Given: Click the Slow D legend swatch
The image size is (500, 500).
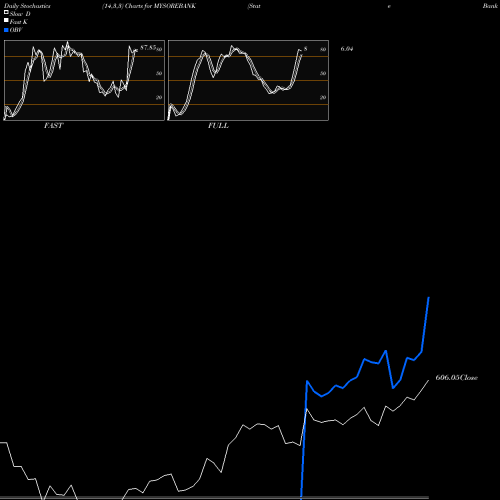Looking at the screenshot, I should [6, 12].
